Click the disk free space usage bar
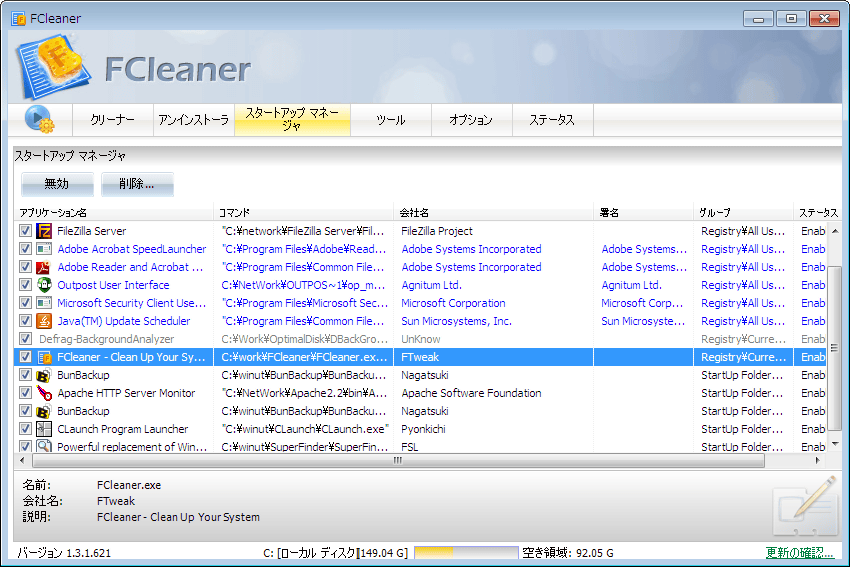 pos(465,552)
